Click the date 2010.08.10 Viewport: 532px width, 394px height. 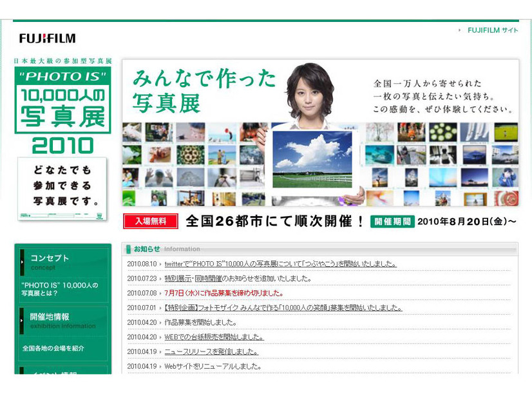pos(142,264)
